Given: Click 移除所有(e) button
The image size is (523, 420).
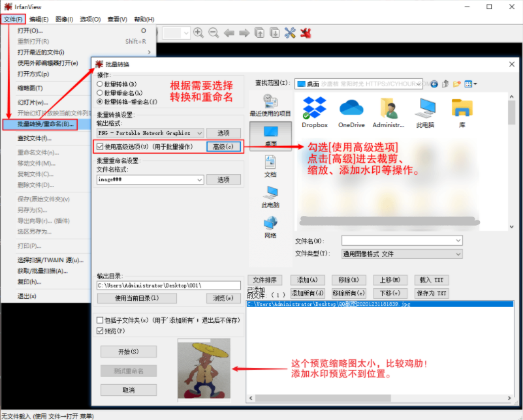Looking at the screenshot, I should pos(349,293).
